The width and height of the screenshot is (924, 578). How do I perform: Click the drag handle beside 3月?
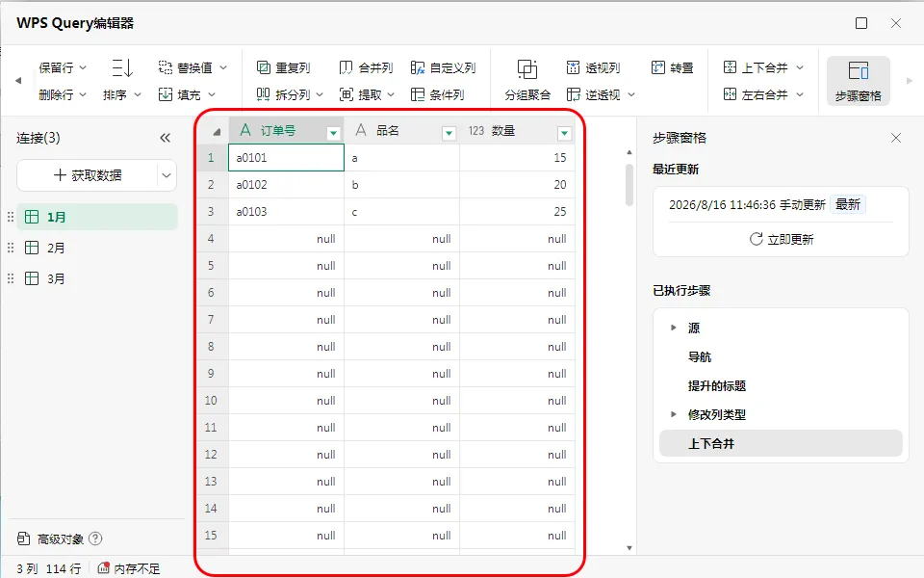[x=10, y=278]
